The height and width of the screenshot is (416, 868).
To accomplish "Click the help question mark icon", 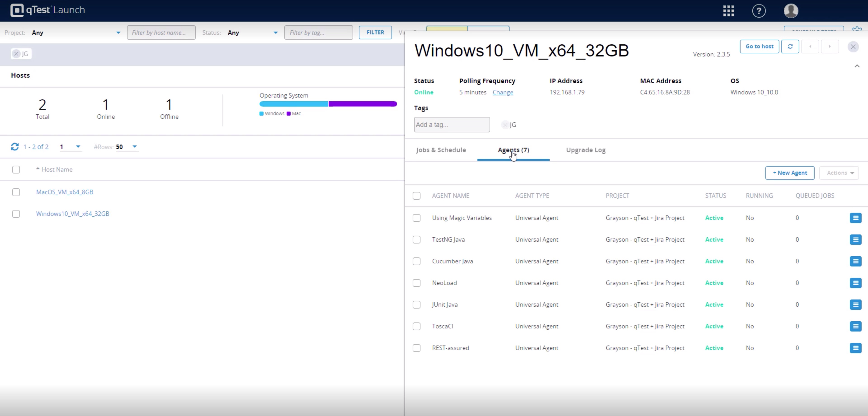I will (759, 11).
